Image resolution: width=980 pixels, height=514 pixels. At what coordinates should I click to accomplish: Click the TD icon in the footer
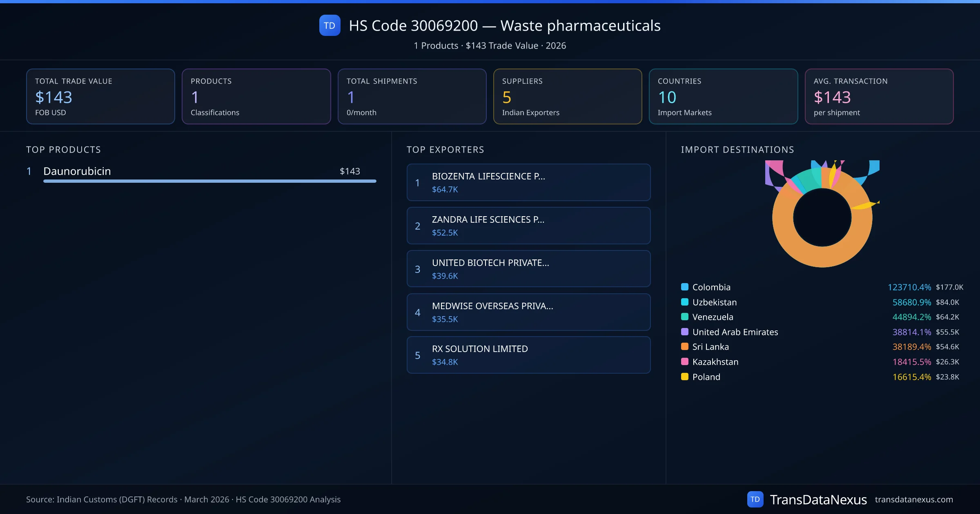(x=755, y=498)
